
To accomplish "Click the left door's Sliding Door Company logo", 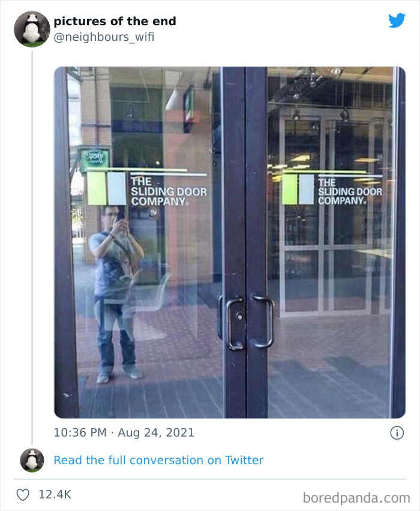I will coord(147,187).
